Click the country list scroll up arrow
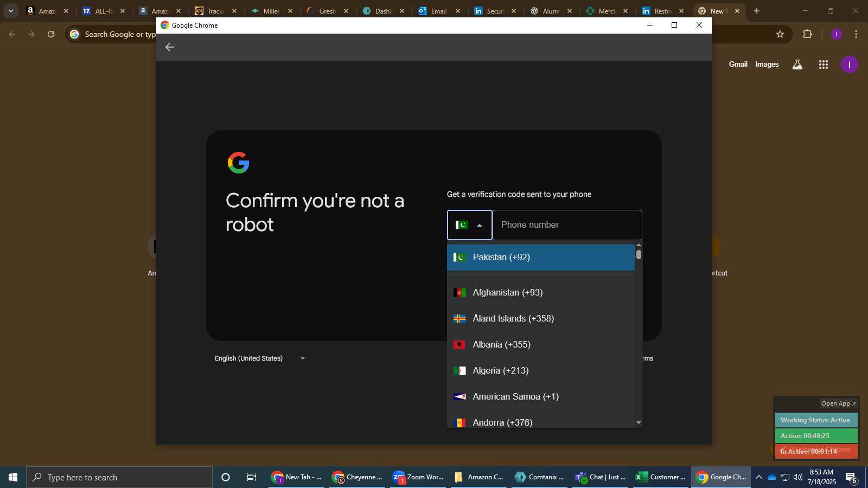Viewport: 868px width, 488px height. tap(639, 245)
